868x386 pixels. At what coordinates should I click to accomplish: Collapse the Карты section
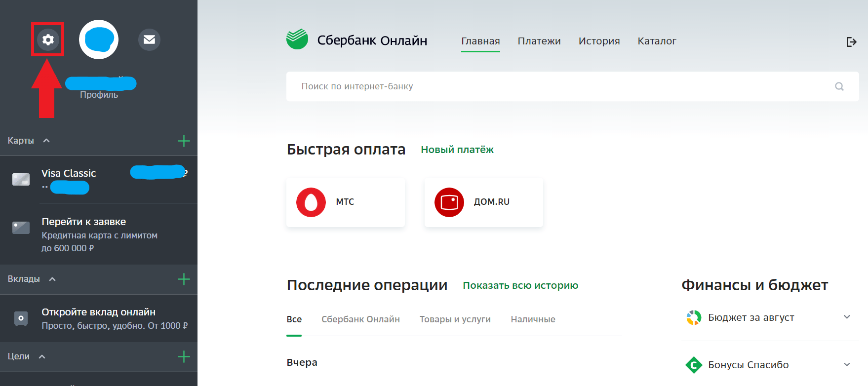46,141
